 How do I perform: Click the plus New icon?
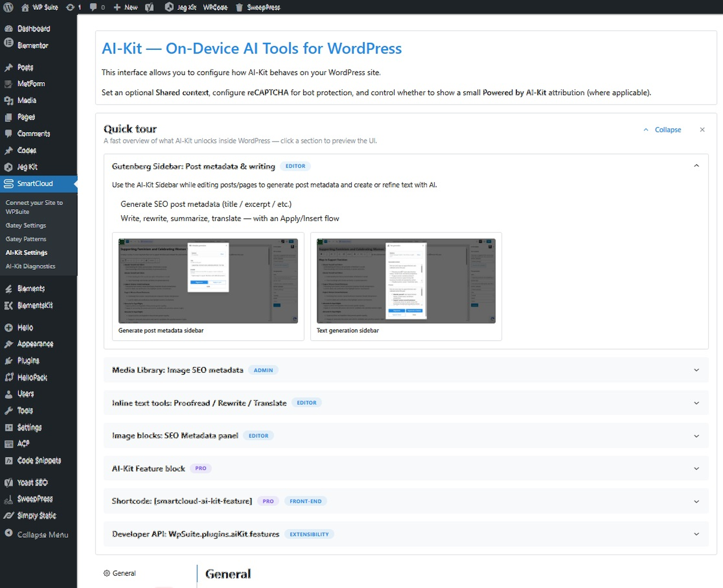(117, 7)
